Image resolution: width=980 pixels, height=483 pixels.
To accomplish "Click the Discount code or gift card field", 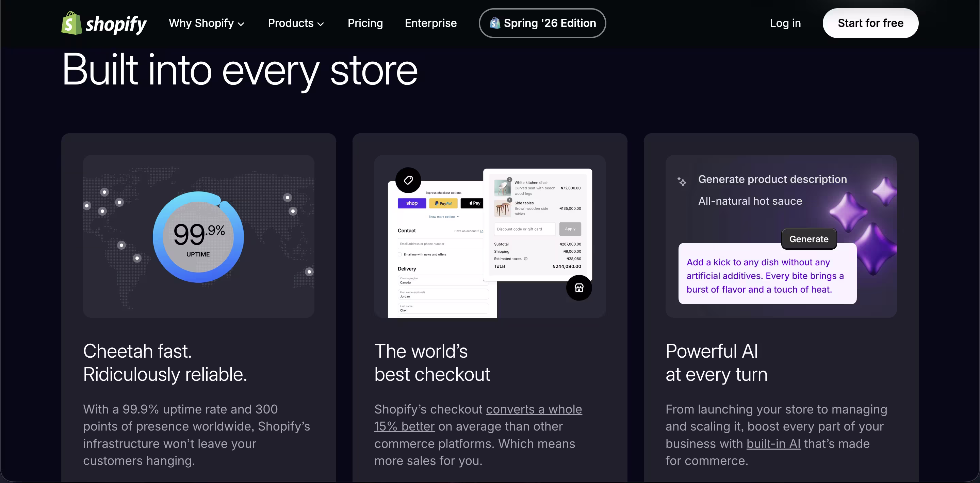I will click(x=525, y=229).
